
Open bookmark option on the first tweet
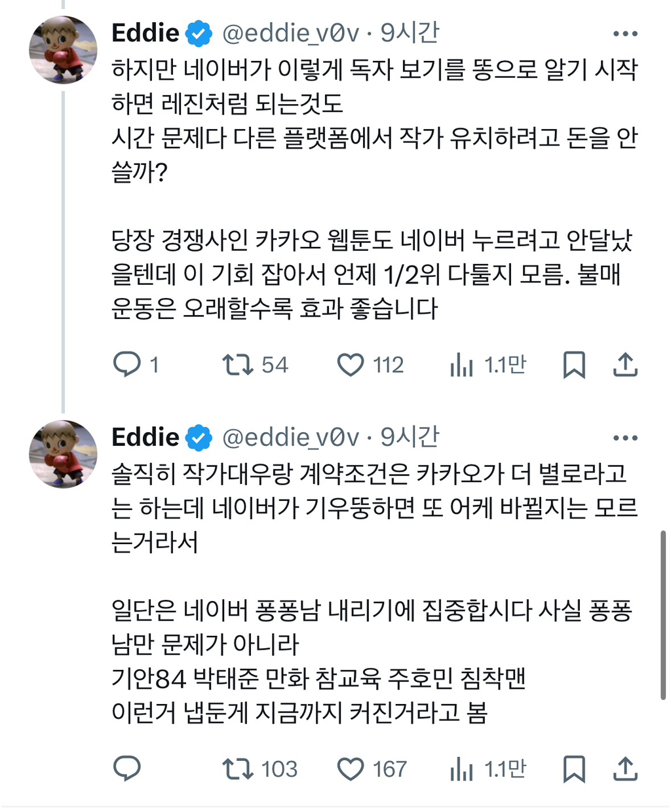click(x=575, y=365)
